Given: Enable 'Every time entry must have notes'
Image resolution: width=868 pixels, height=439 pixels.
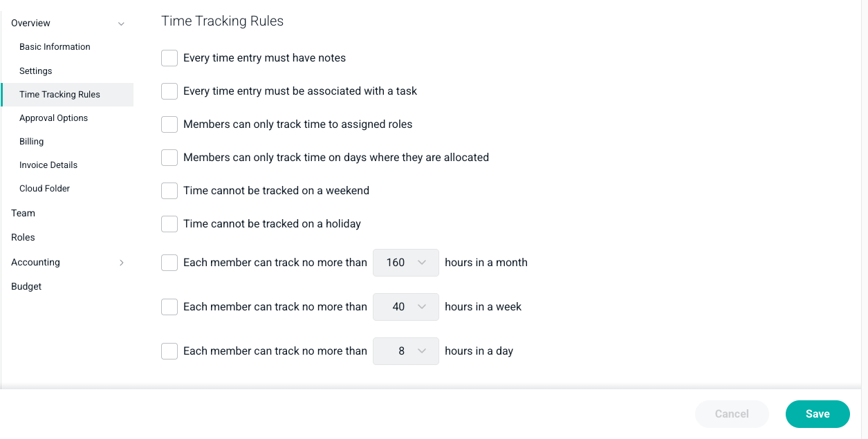Looking at the screenshot, I should point(169,58).
